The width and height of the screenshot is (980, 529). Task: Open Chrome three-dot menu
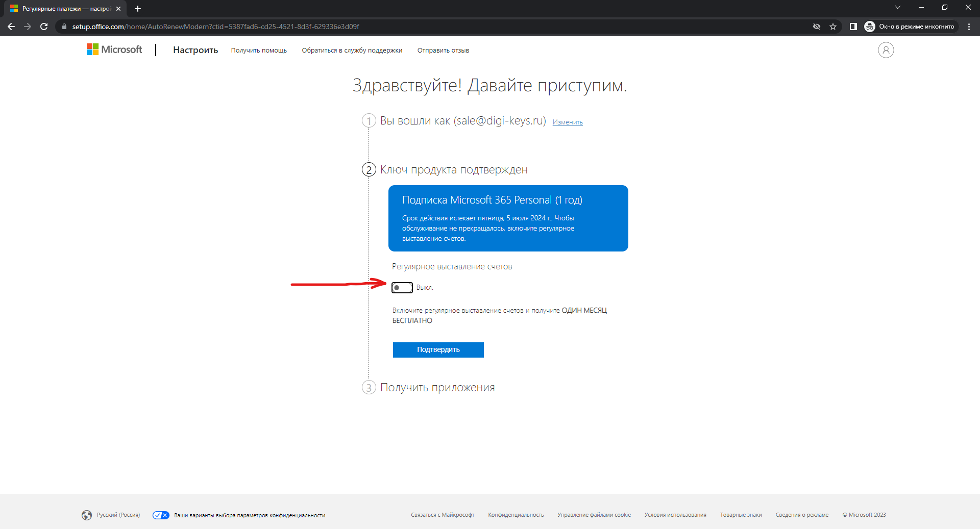(x=969, y=27)
